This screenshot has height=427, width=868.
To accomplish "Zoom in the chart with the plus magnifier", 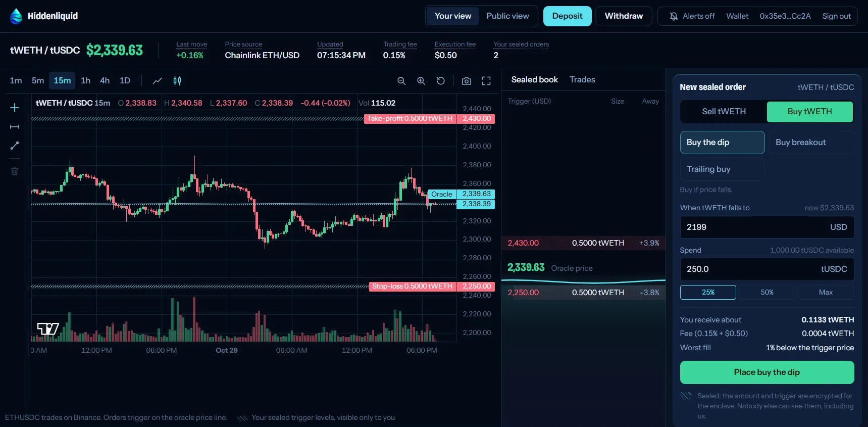I will coord(421,81).
